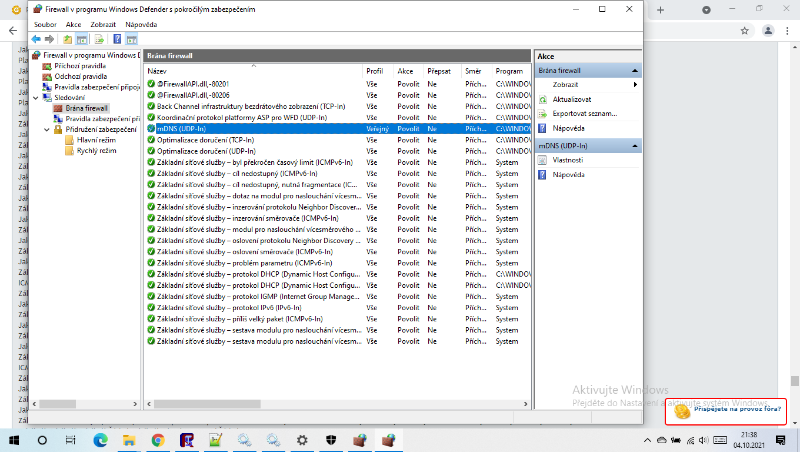
Task: Toggle the console tree pane icon
Action: point(82,39)
